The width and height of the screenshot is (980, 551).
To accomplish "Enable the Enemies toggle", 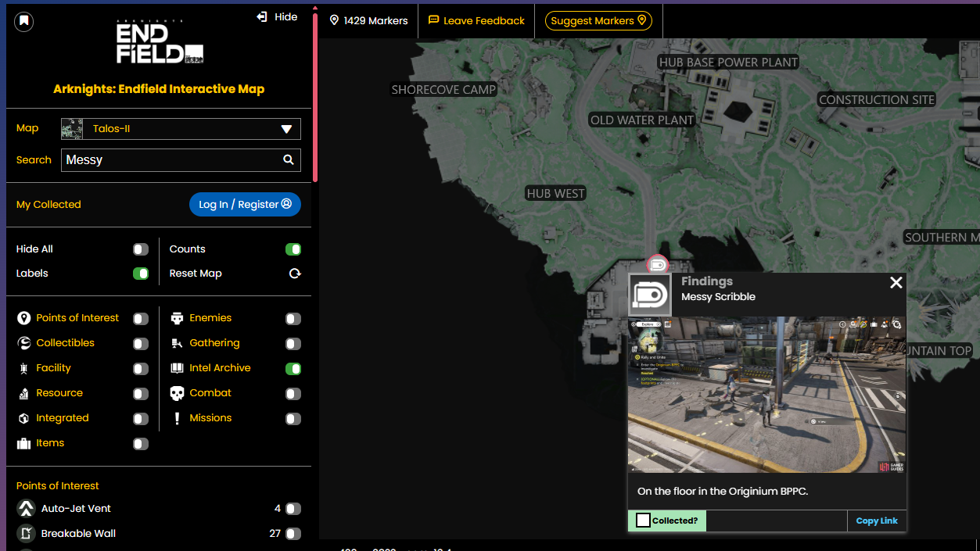I will pyautogui.click(x=293, y=319).
